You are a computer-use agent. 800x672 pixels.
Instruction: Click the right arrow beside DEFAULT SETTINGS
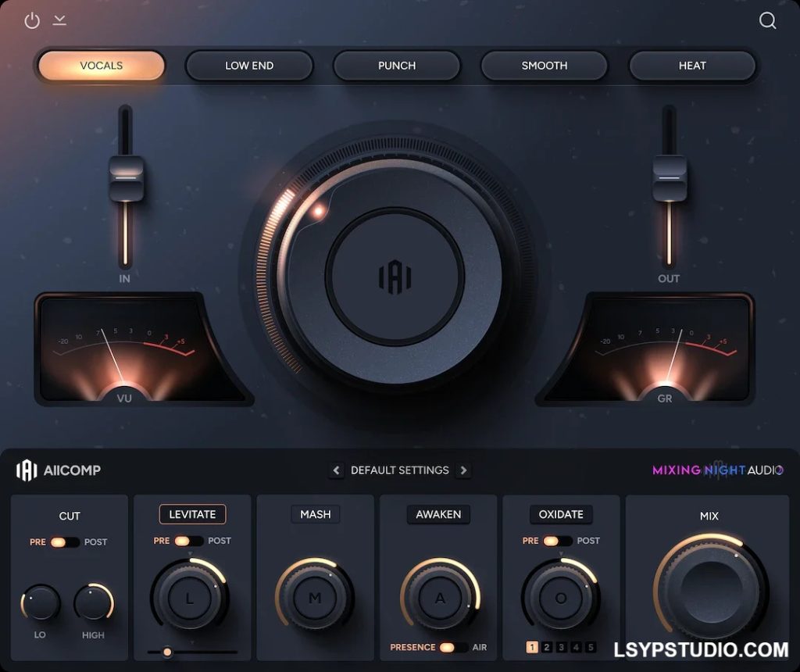(463, 470)
